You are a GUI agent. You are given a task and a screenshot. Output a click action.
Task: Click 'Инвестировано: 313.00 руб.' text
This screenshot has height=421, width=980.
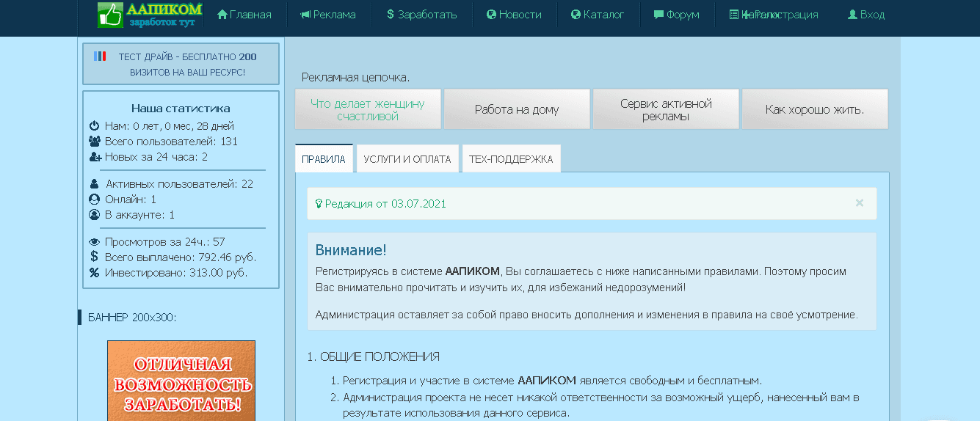[176, 273]
